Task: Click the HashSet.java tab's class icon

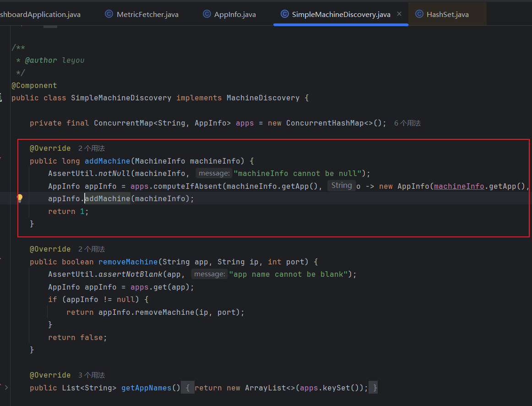Action: pyautogui.click(x=419, y=14)
